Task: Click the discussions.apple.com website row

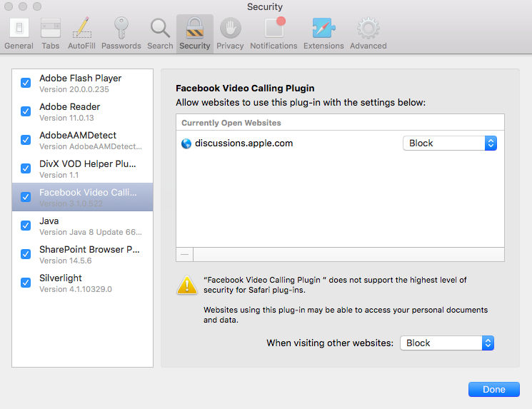Action: 340,143
